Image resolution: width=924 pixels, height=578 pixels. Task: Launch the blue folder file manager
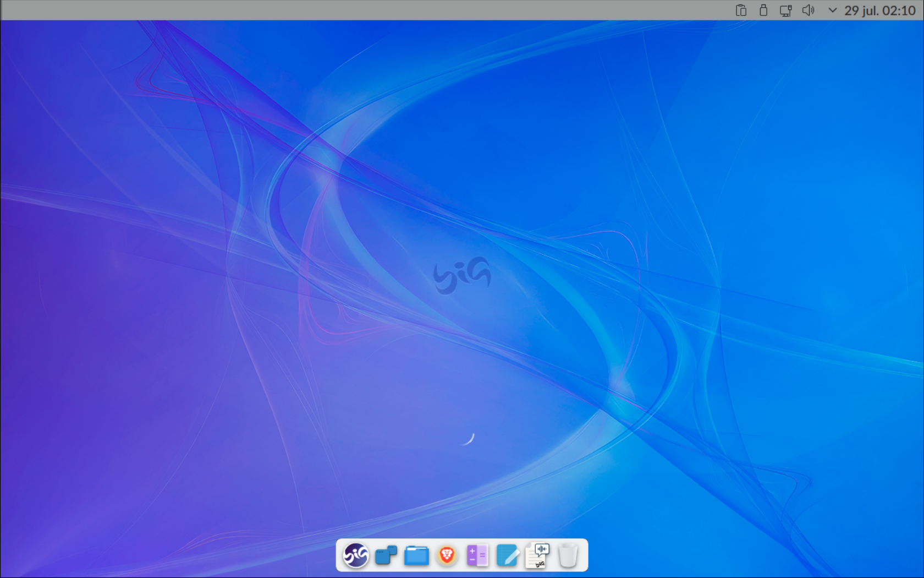pyautogui.click(x=416, y=555)
